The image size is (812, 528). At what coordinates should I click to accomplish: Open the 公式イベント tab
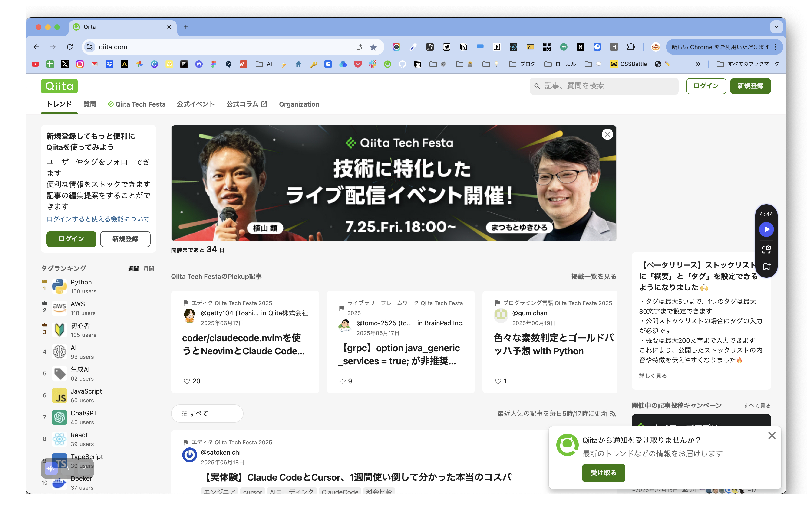tap(196, 104)
